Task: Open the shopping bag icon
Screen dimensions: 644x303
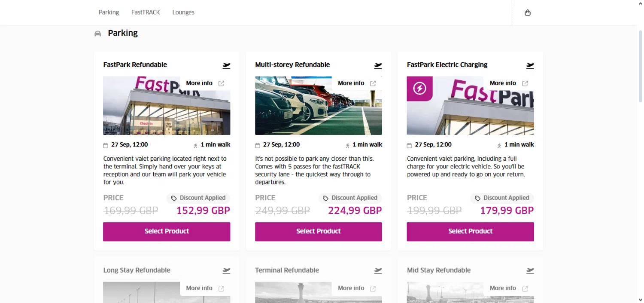Action: point(528,12)
